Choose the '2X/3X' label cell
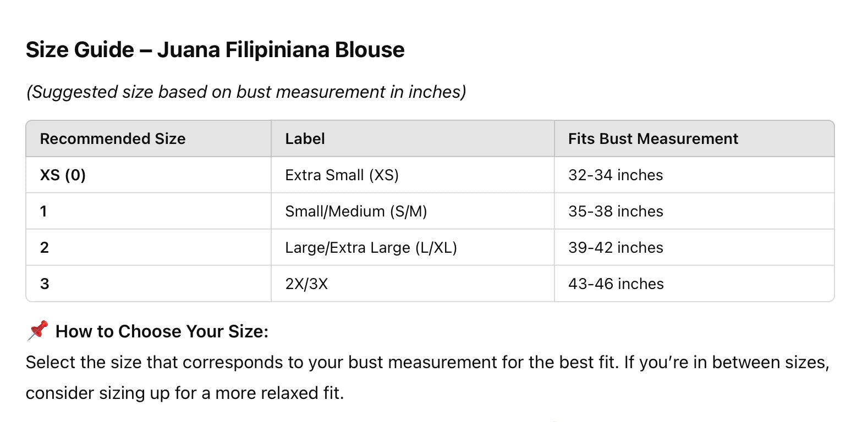Viewport: 868px width, 422px height. (x=306, y=284)
